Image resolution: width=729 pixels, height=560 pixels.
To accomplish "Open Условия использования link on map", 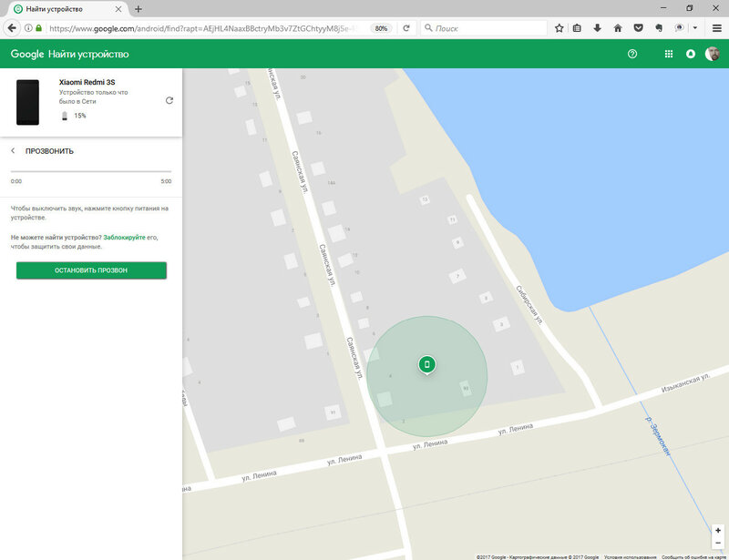I will pyautogui.click(x=630, y=556).
